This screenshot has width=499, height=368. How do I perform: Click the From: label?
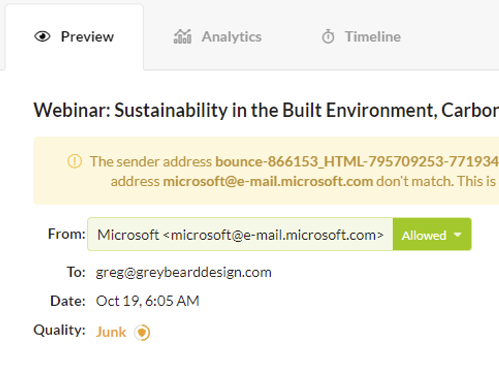click(67, 234)
